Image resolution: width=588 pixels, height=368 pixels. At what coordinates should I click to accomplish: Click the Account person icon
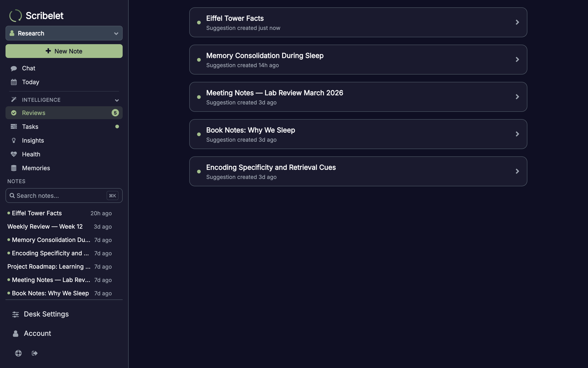[x=16, y=333]
